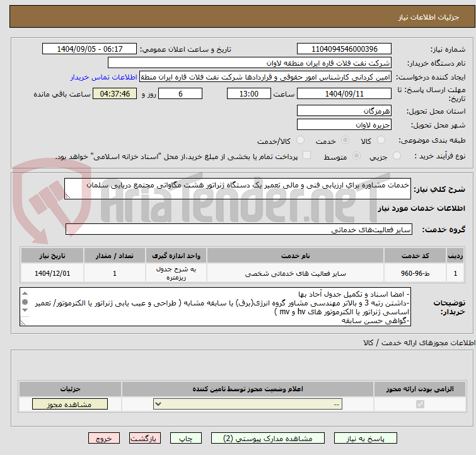Click the شماره نیاز field
Image resolution: width=476 pixels, height=455 pixels.
point(344,49)
